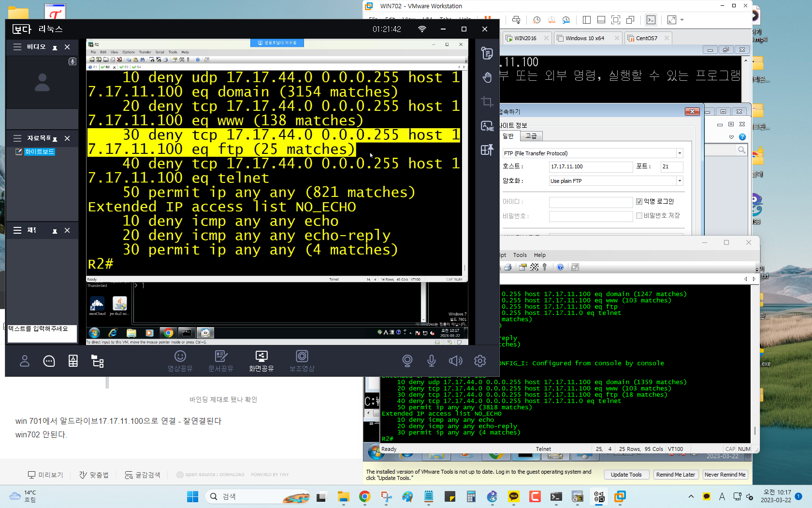Click the Remind Me Later button

point(675,475)
